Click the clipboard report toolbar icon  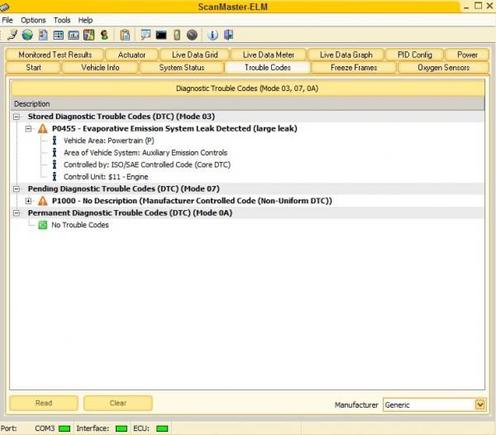125,35
